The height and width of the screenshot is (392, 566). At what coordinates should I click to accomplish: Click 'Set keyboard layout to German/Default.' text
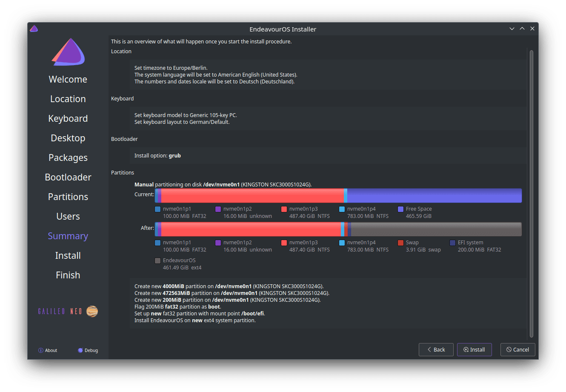coord(182,122)
